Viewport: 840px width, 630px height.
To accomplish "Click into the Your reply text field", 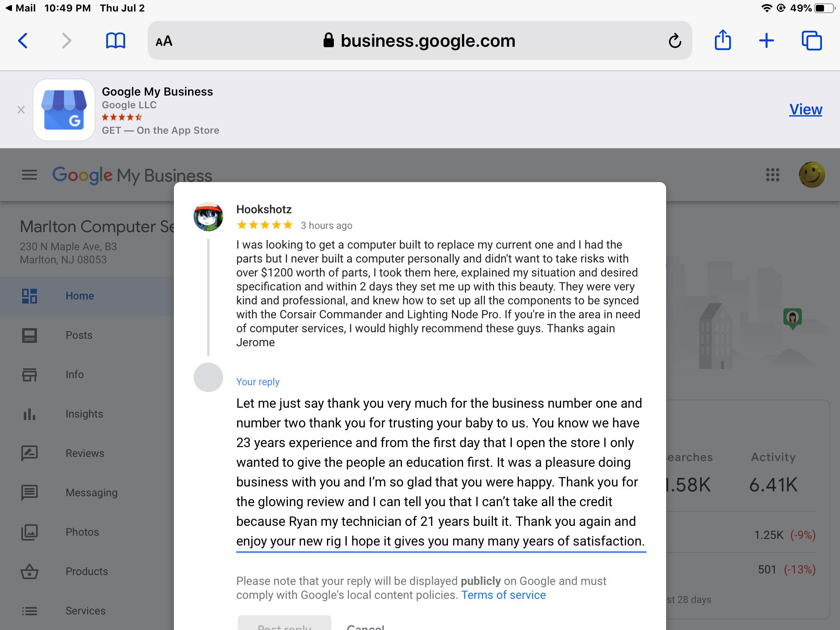I will click(x=439, y=472).
